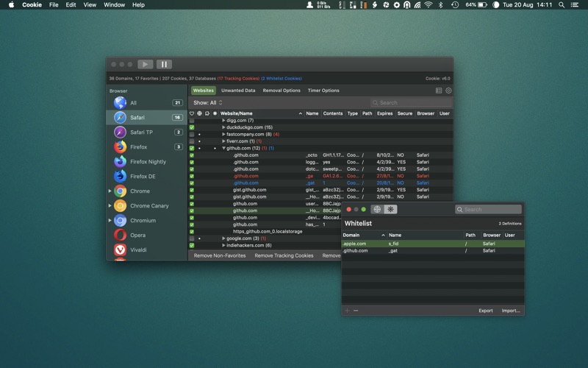
Task: Collapse the github.com tree row
Action: point(224,148)
